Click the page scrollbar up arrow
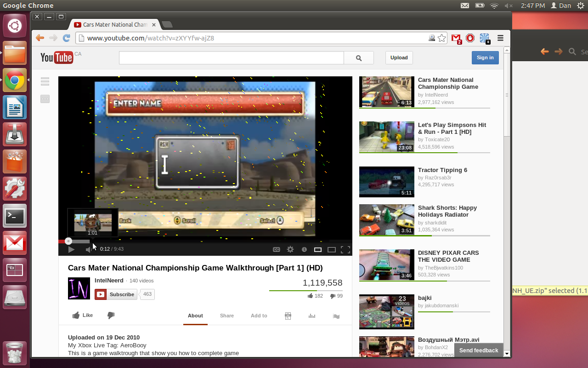 click(x=507, y=50)
